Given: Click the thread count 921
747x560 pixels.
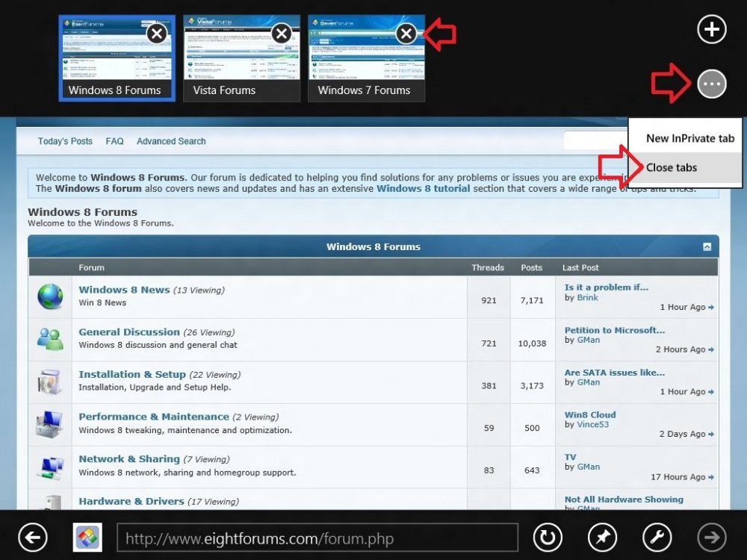Looking at the screenshot, I should [x=489, y=300].
